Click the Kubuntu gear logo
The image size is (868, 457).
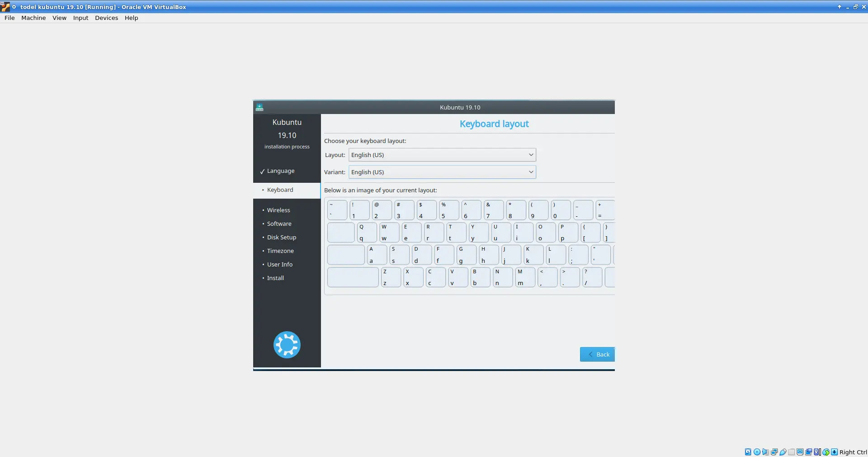pyautogui.click(x=287, y=345)
